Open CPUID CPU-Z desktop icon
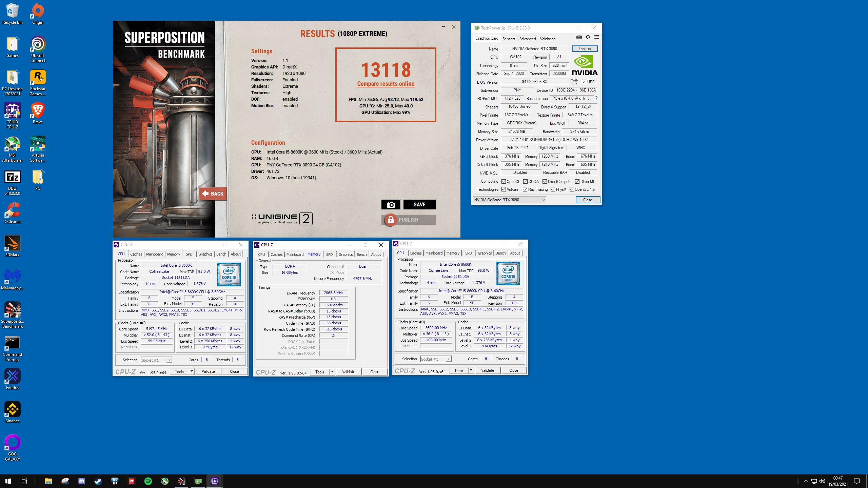Image resolution: width=868 pixels, height=488 pixels. pos(13,116)
